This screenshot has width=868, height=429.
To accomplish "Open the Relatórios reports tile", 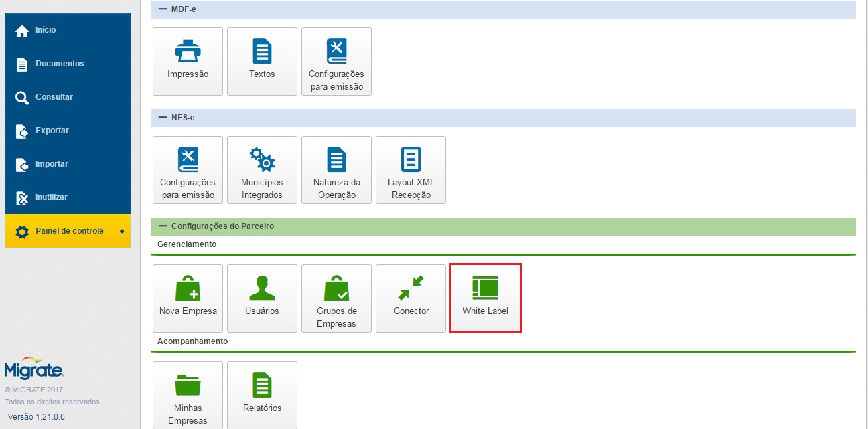I will tap(262, 395).
